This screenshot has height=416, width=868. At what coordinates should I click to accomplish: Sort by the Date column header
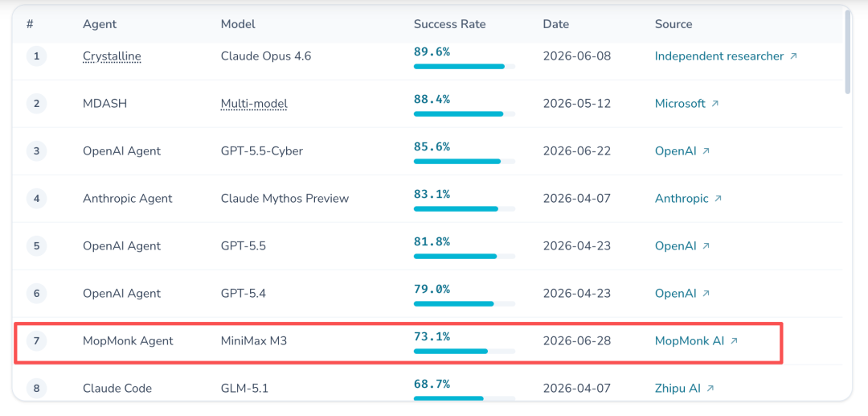(x=556, y=24)
